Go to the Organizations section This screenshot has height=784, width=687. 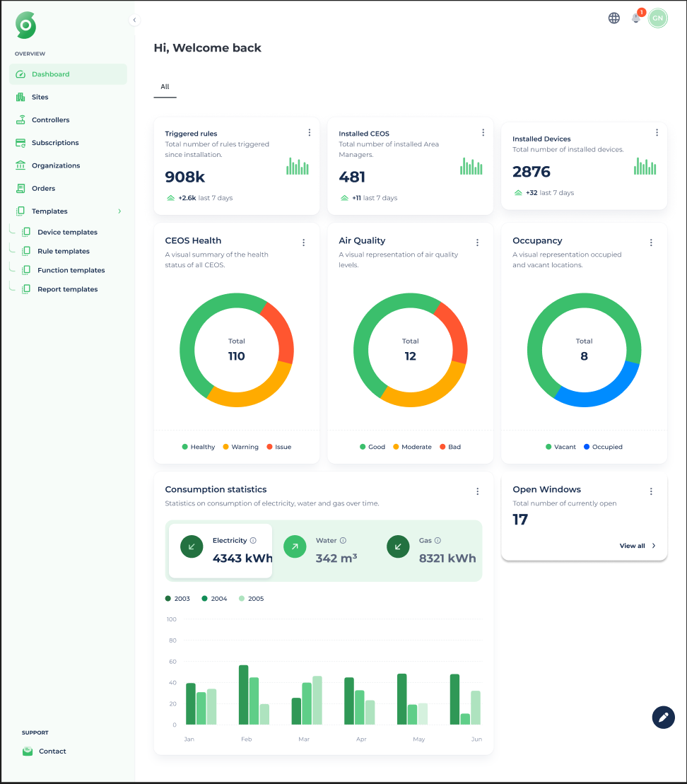tap(57, 165)
